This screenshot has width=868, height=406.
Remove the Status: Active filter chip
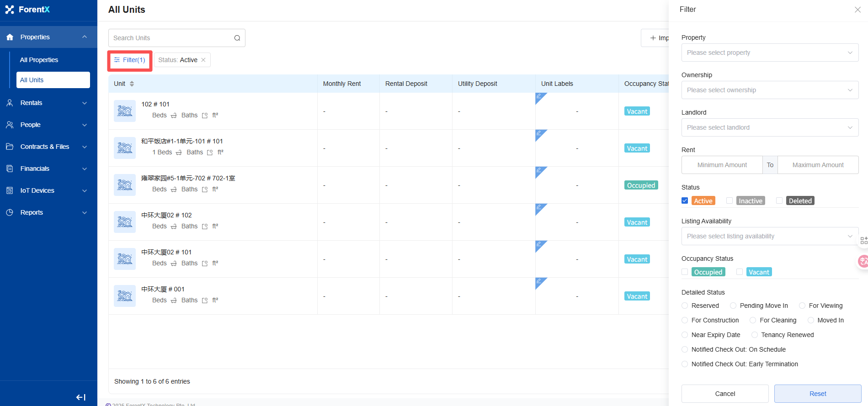click(203, 60)
